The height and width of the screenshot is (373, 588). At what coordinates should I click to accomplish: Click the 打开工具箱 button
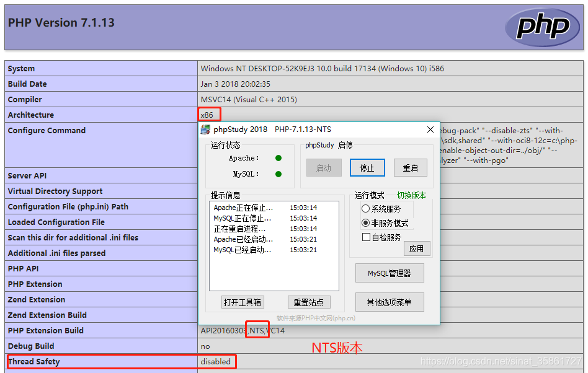[x=243, y=302]
